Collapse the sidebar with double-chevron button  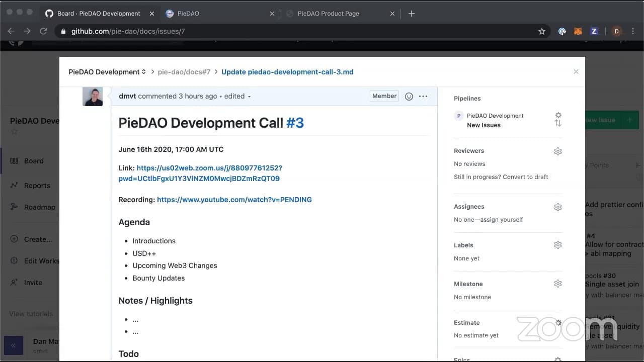14,345
